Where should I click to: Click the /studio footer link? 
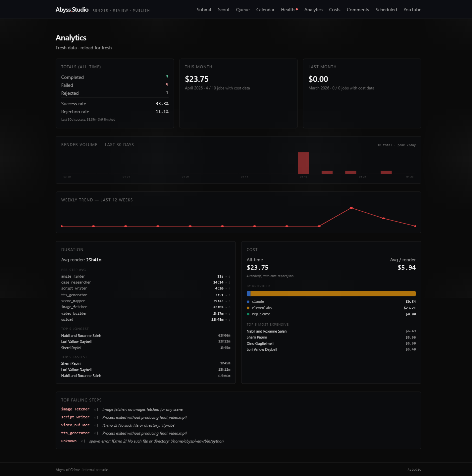(x=414, y=469)
